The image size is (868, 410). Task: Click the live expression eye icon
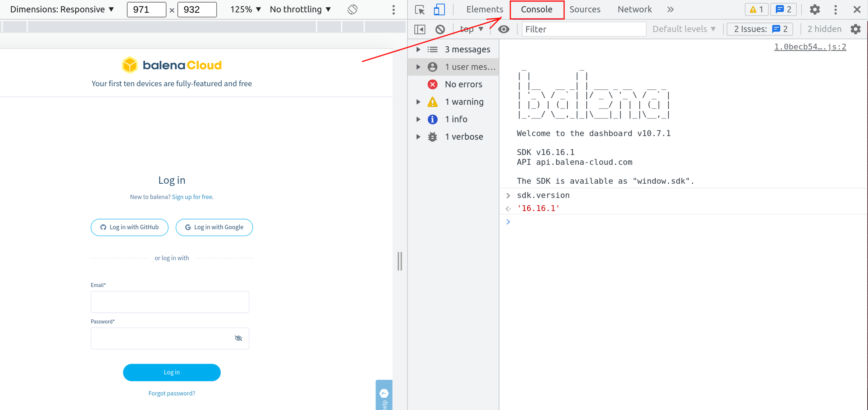504,29
